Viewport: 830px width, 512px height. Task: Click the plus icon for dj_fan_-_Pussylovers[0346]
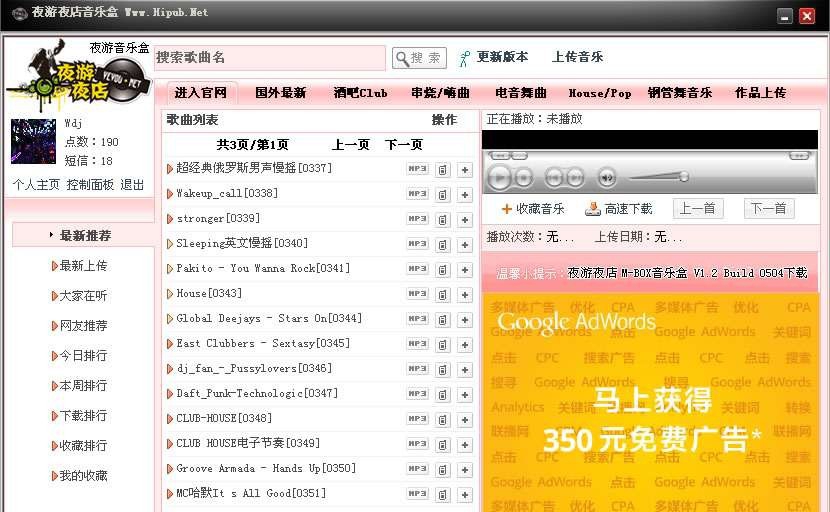465,370
